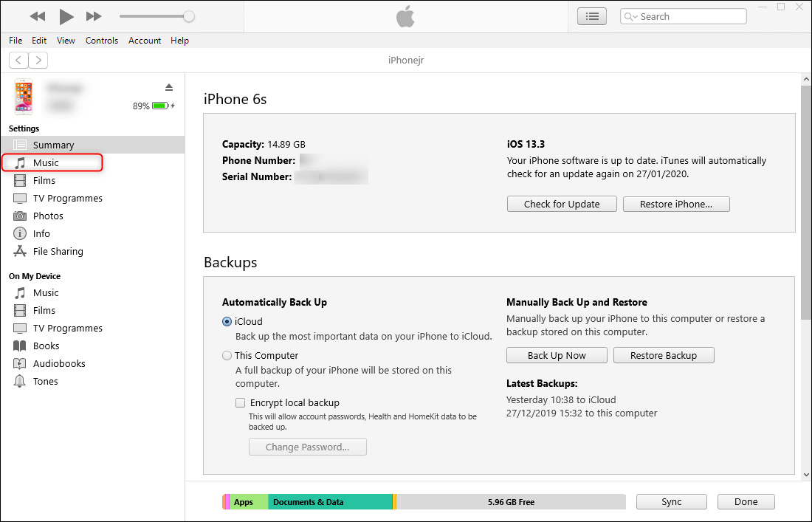The image size is (812, 522).
Task: Select This Computer backup radio button
Action: click(x=227, y=356)
